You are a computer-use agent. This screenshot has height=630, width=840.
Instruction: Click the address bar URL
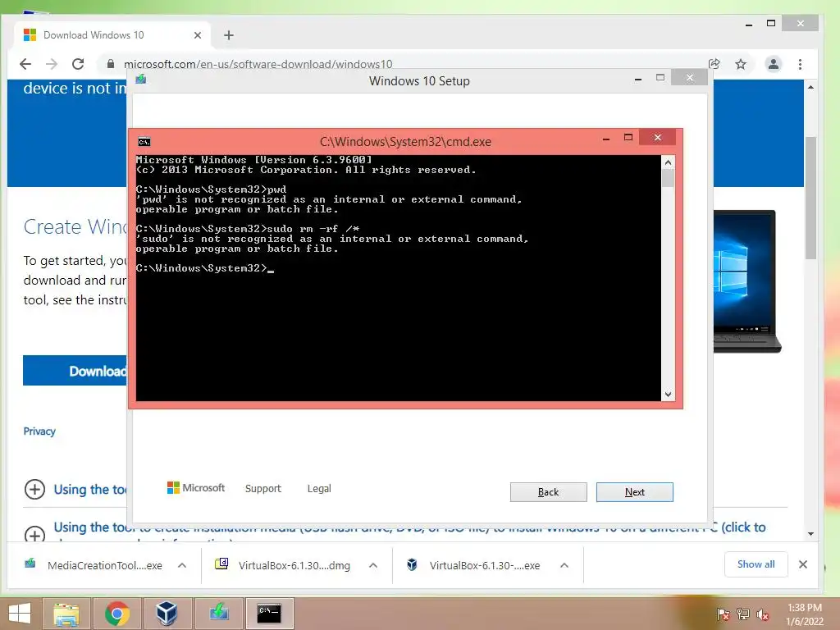pyautogui.click(x=258, y=64)
